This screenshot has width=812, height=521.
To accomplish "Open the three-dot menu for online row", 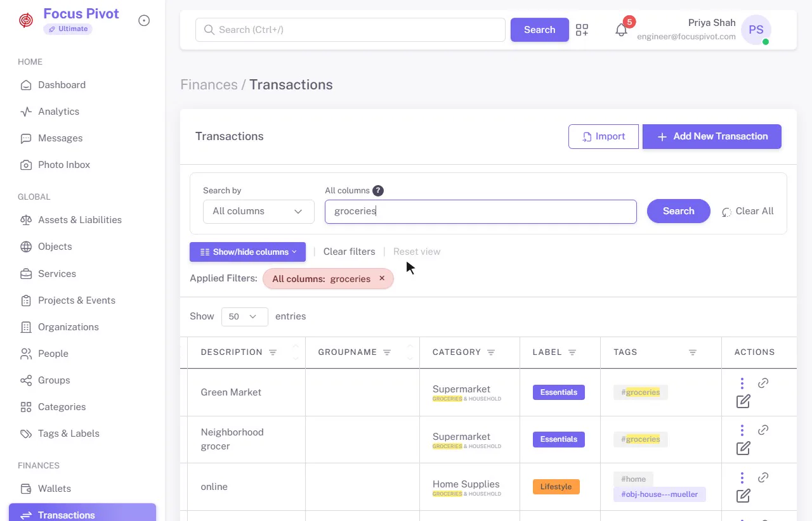I will (742, 478).
